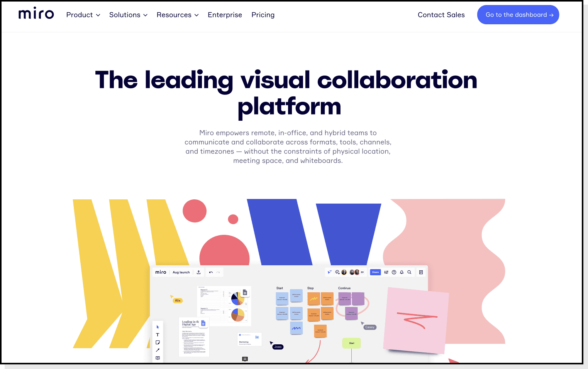The height and width of the screenshot is (369, 588).
Task: Click the export upload icon in board preview
Action: pos(198,272)
